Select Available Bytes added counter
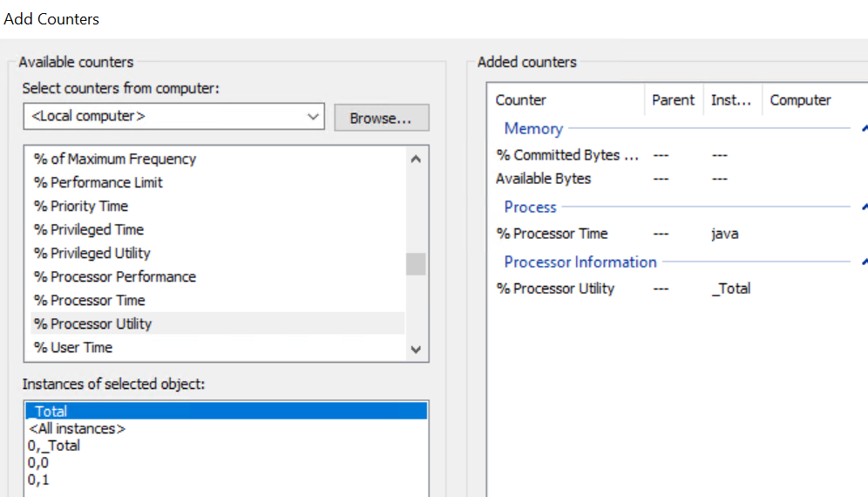The image size is (868, 497). pos(544,179)
